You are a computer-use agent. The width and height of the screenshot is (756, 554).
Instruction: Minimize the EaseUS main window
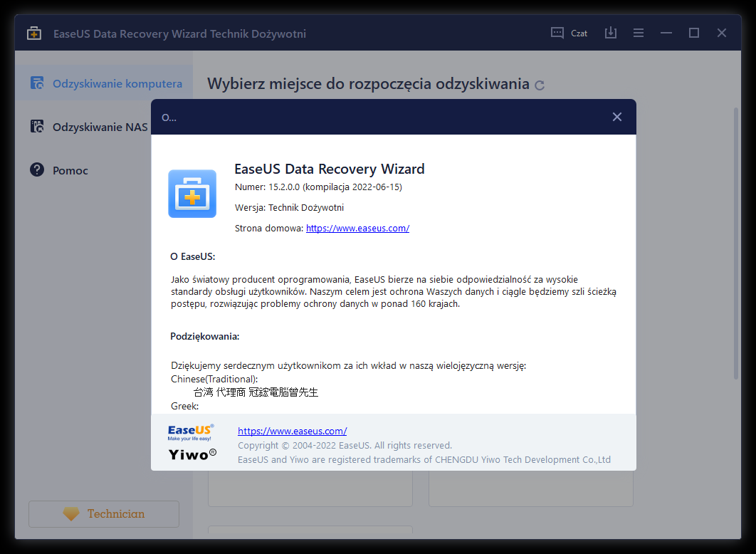pos(666,33)
